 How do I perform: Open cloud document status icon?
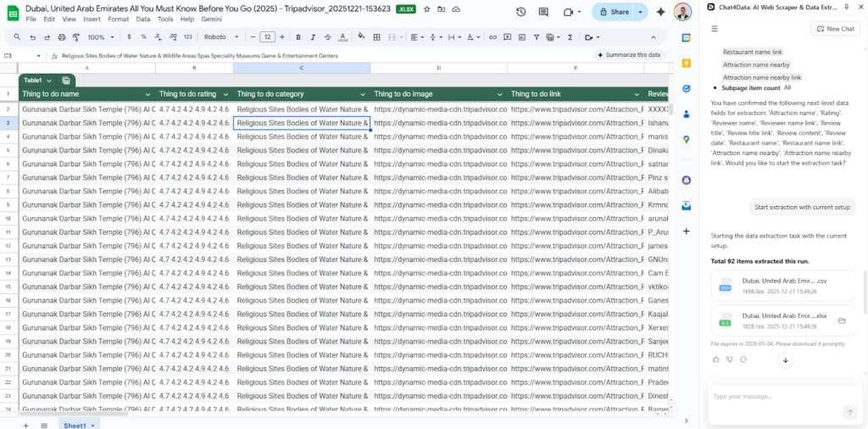click(x=455, y=9)
